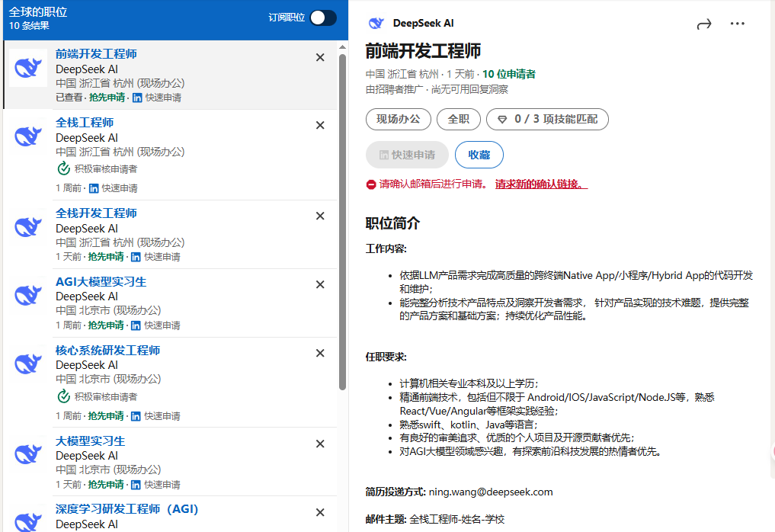Click DeepSeek logo of 全栈开发工程师 card

pos(28,227)
